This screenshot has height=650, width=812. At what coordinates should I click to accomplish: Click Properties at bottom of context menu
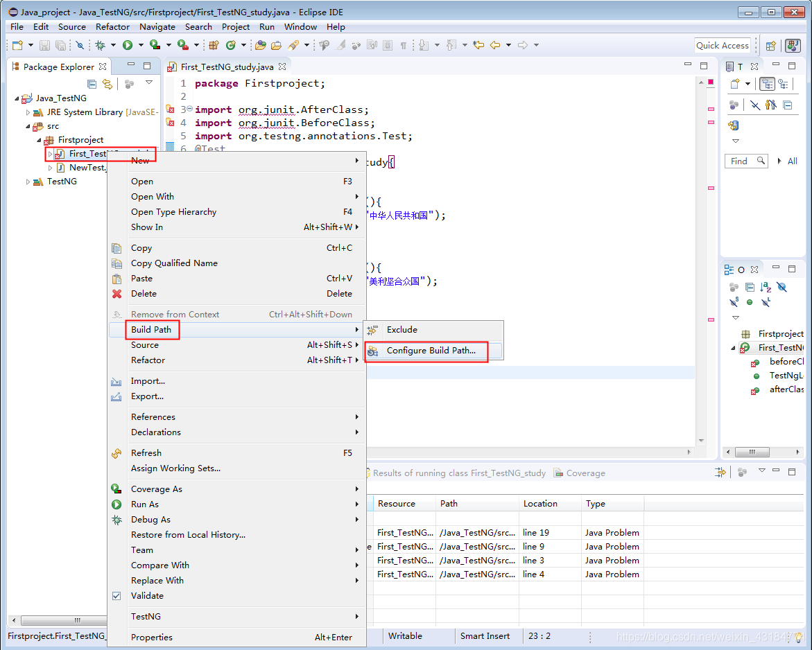tap(236, 637)
